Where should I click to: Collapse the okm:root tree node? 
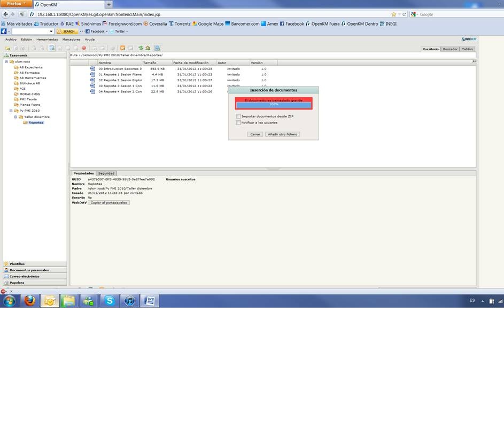tap(7, 61)
